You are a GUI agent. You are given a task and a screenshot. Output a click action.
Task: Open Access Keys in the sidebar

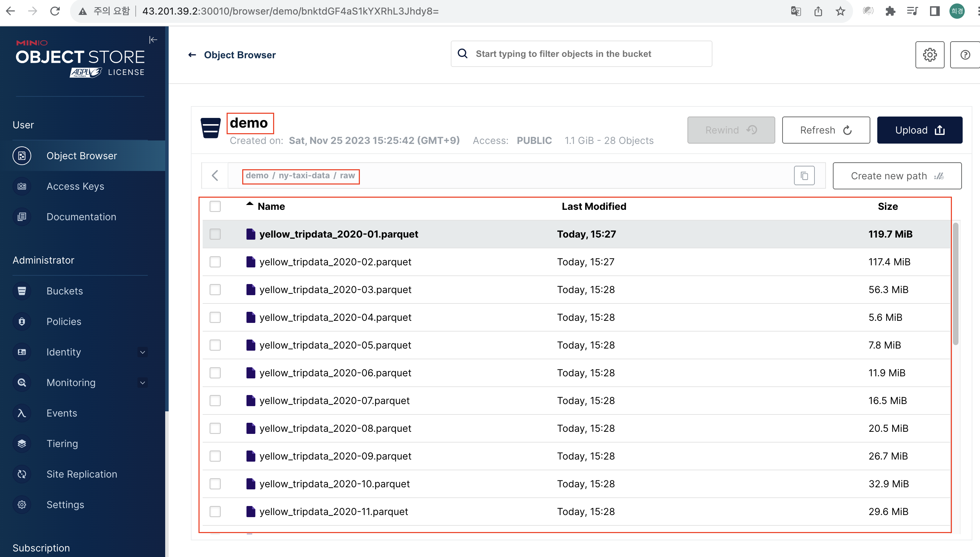coord(75,186)
